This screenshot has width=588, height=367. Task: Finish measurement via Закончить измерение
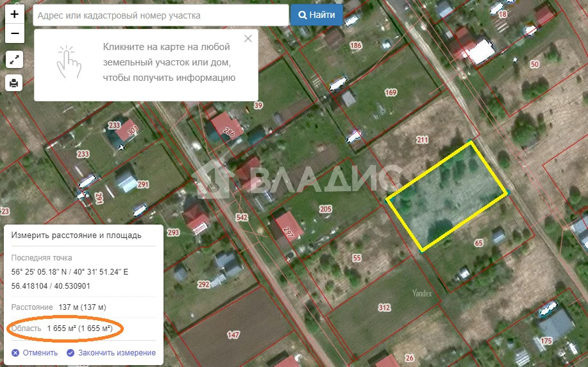(x=111, y=353)
